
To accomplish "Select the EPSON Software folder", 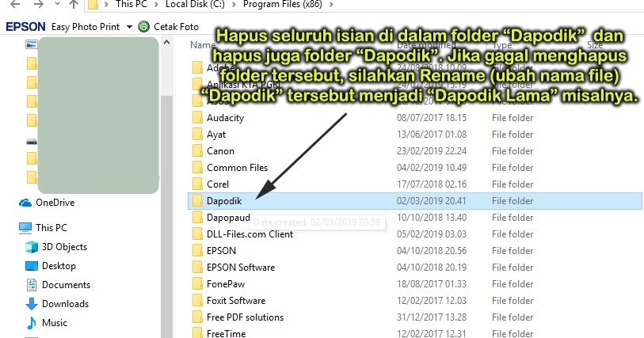I will click(x=241, y=268).
